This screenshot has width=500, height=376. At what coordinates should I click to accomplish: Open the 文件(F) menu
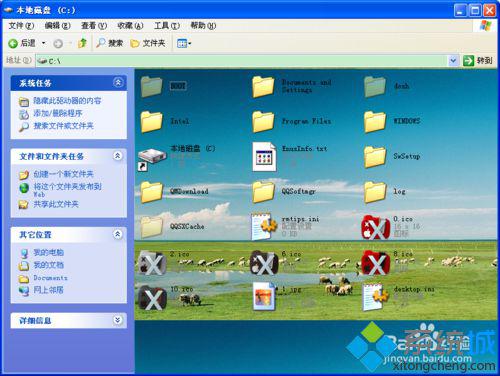pyautogui.click(x=21, y=26)
